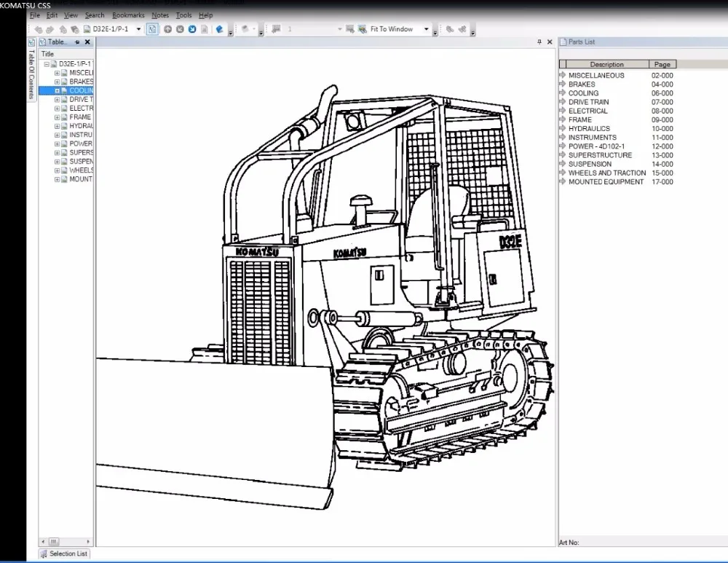
Task: Click the blue bookmark book icon
Action: 218,29
